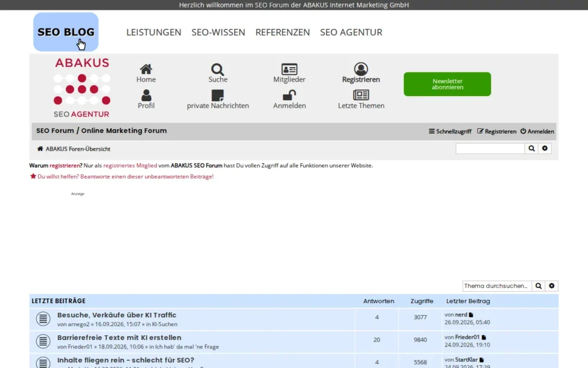Open the Mitglieder member card icon
588x368 pixels.
point(289,69)
